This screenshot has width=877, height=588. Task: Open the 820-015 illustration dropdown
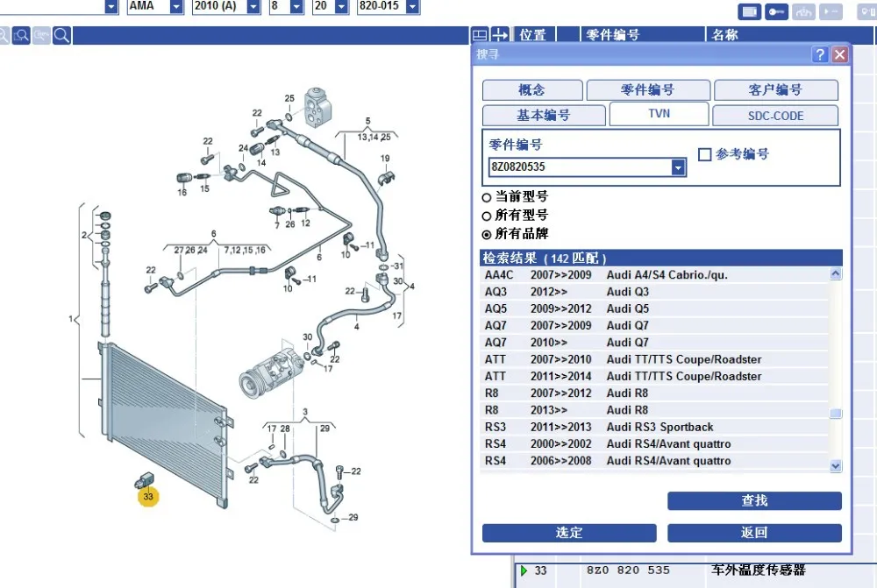[x=413, y=7]
